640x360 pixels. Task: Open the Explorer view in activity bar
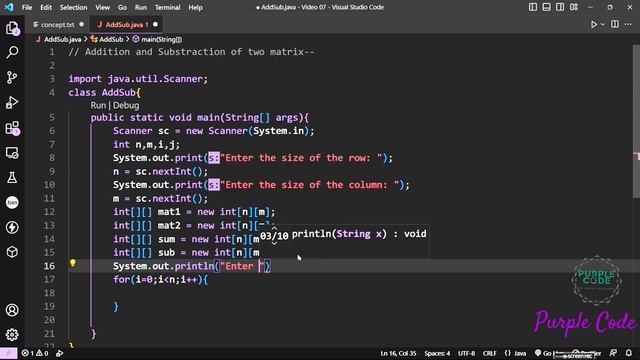tap(12, 28)
